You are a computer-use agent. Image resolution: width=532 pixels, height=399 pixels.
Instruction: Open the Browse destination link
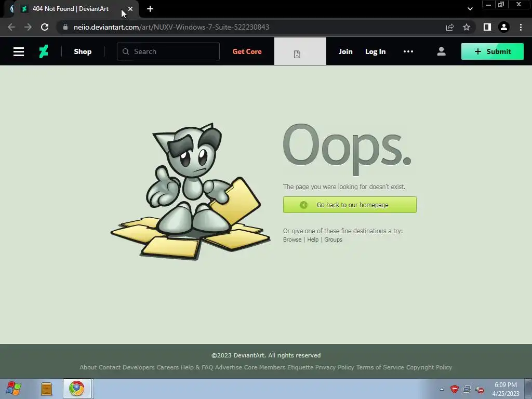(x=292, y=240)
